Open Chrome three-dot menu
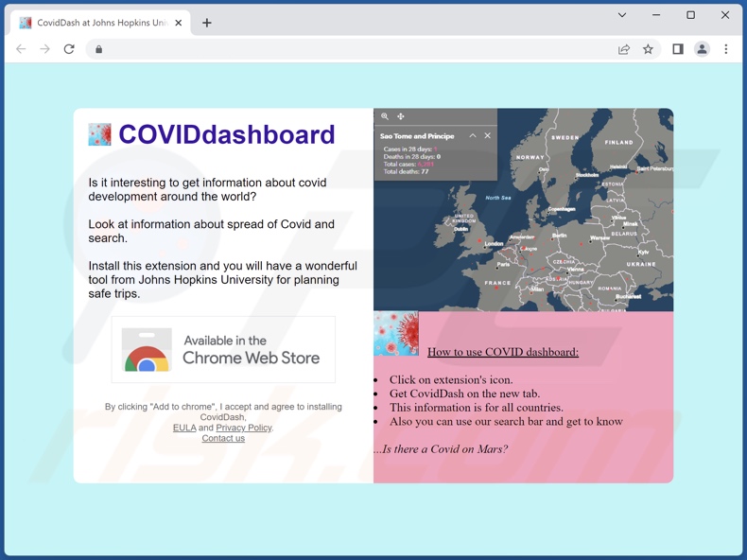Image resolution: width=747 pixels, height=560 pixels. coord(726,49)
